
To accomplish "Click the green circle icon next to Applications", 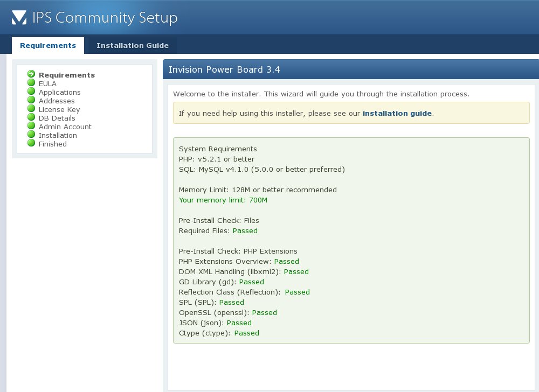I will [x=31, y=91].
